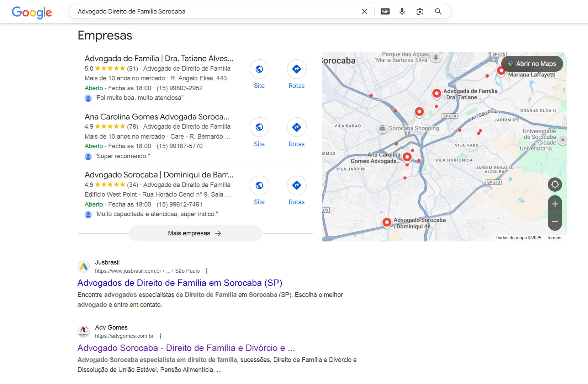Start voice search with microphone icon
The height and width of the screenshot is (384, 588).
[402, 11]
